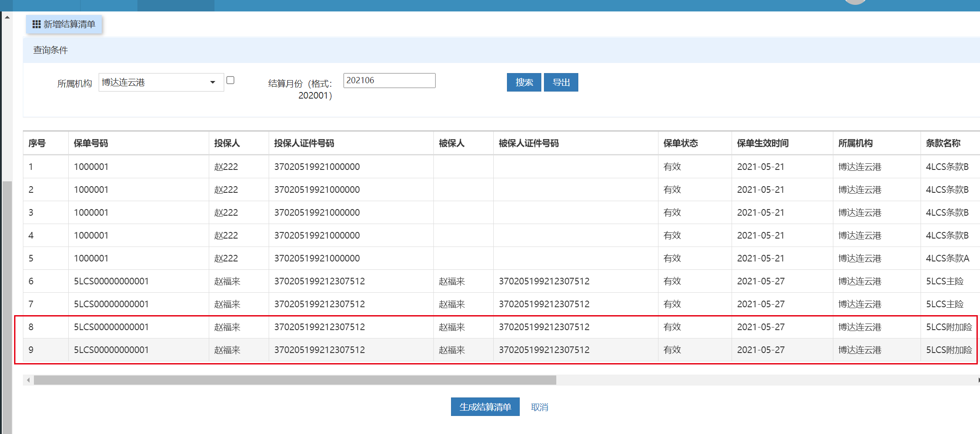Viewport: 980px width, 434px height.
Task: Click the up arrow of the vertical scrollbar
Action: point(7,17)
